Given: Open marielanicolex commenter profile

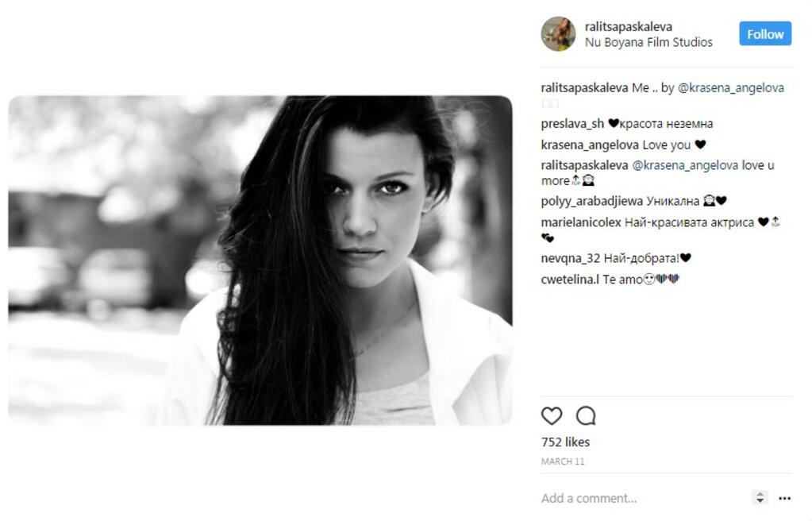Looking at the screenshot, I should point(581,222).
